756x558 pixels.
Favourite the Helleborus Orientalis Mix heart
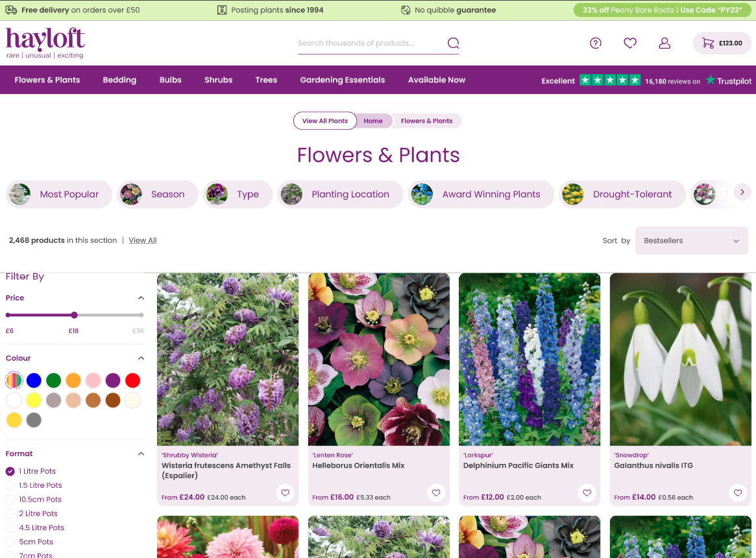click(436, 492)
